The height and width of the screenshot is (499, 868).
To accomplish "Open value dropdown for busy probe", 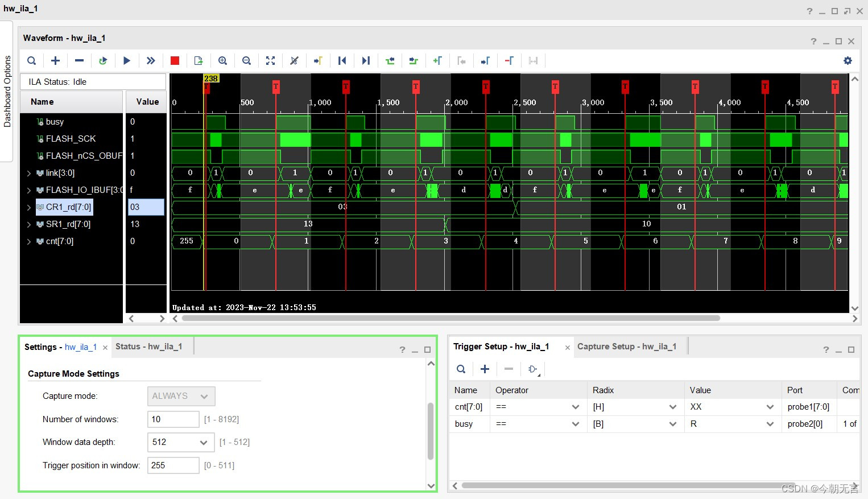I will point(770,424).
